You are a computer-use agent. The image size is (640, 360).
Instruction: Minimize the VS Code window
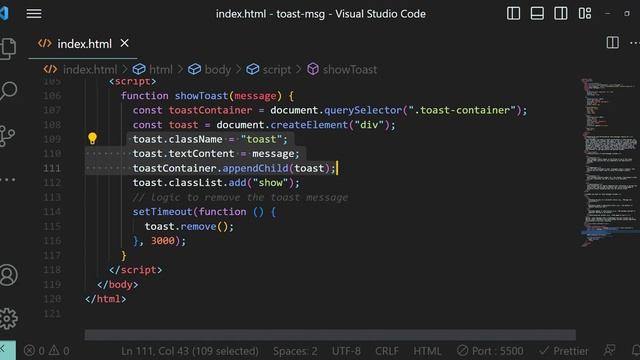coord(607,13)
